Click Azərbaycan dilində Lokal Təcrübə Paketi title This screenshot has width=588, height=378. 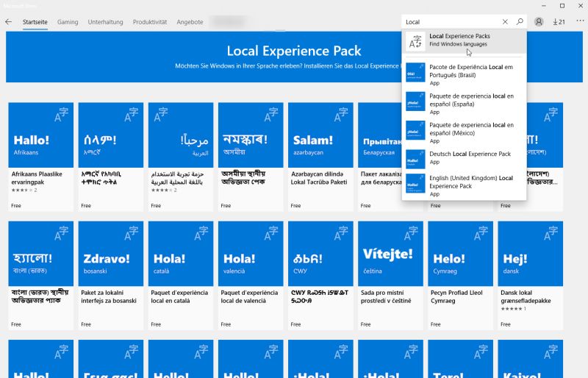(x=319, y=178)
